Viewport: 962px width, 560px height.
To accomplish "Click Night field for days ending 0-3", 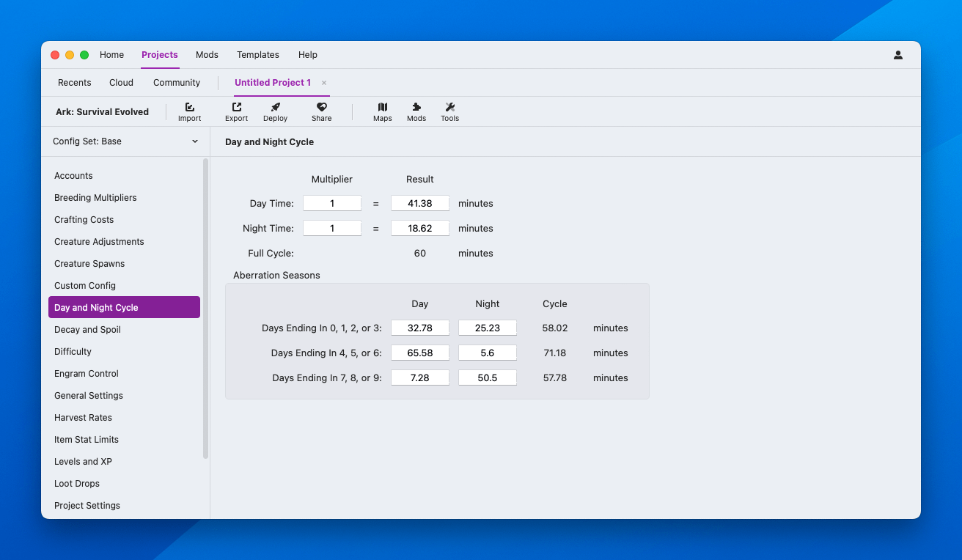I will [x=488, y=328].
